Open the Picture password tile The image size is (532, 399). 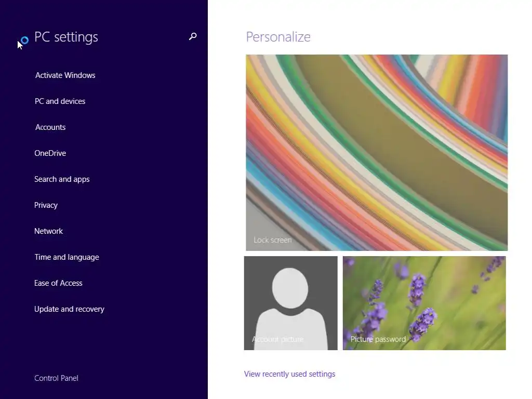coord(424,303)
